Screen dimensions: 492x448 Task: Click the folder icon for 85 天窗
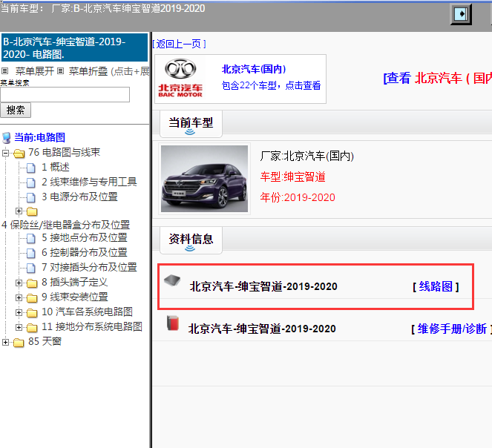point(19,342)
